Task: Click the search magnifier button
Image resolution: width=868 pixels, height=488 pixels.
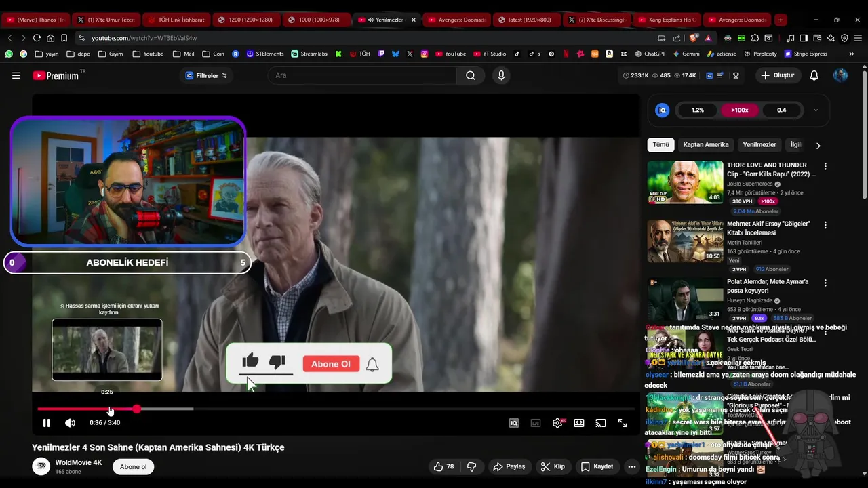Action: [471, 75]
